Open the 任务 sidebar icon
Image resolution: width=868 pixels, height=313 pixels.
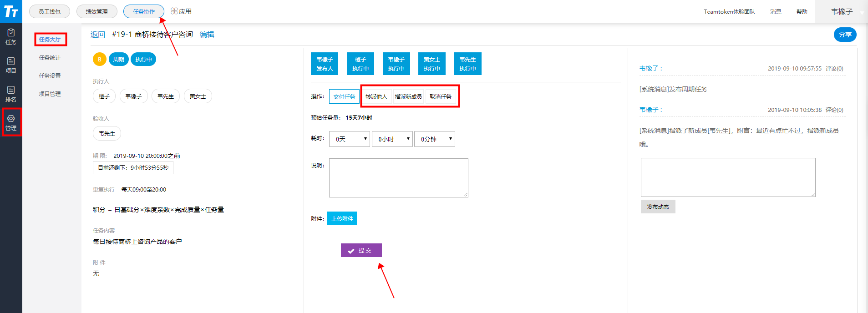click(x=11, y=37)
